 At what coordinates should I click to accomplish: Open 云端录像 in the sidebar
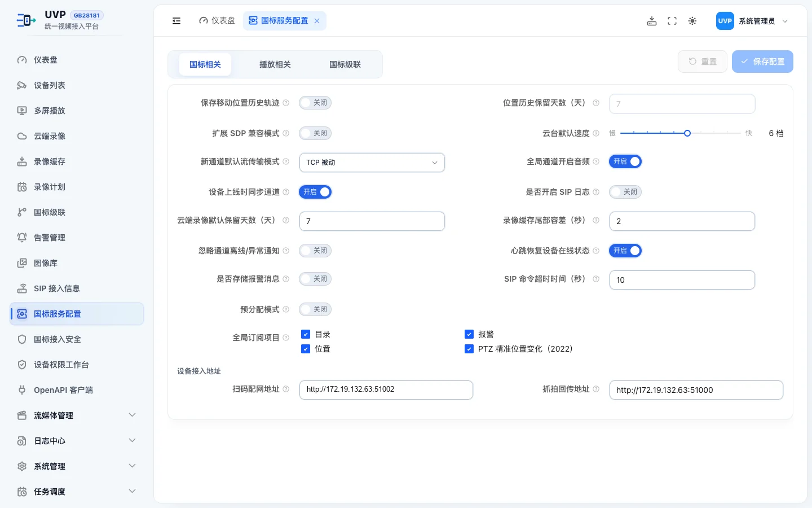pyautogui.click(x=77, y=136)
